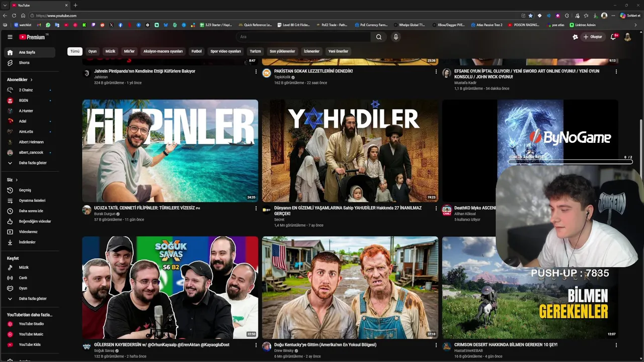Open the A.Hunter subscription channel
Viewport: 644px width, 362px height.
coord(30,111)
